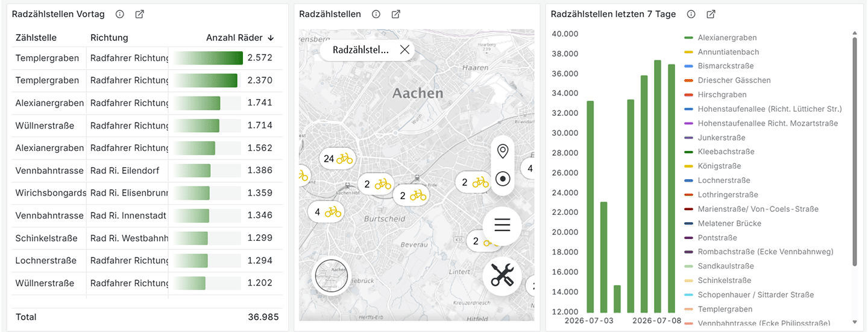Image resolution: width=868 pixels, height=332 pixels.
Task: Sort by Zählstelle column header
Action: tap(36, 37)
